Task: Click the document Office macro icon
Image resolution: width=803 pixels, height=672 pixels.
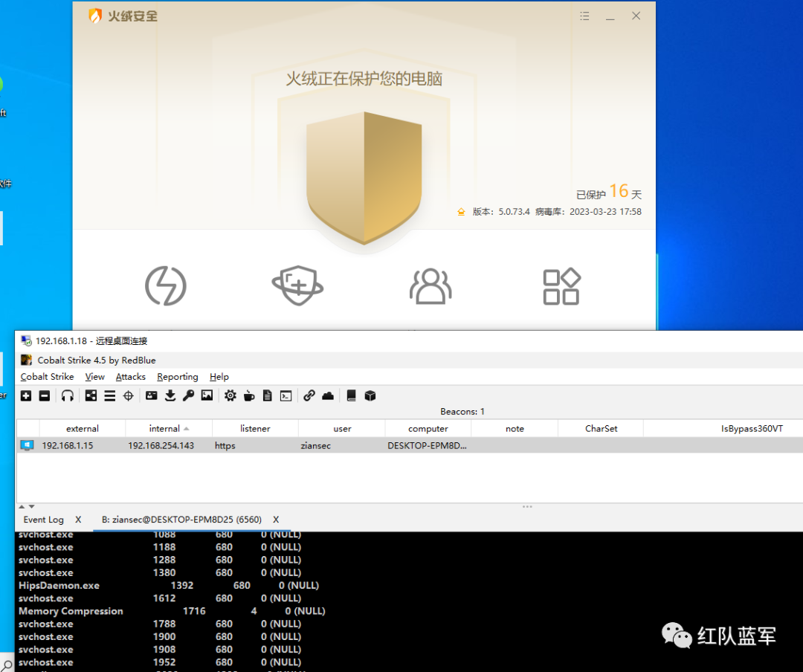Action: click(268, 395)
